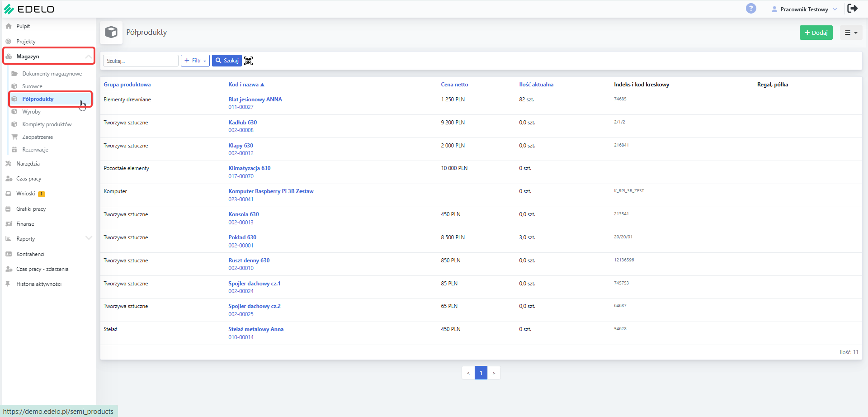Click the Szukaj search input field
The image size is (868, 417).
pos(141,61)
